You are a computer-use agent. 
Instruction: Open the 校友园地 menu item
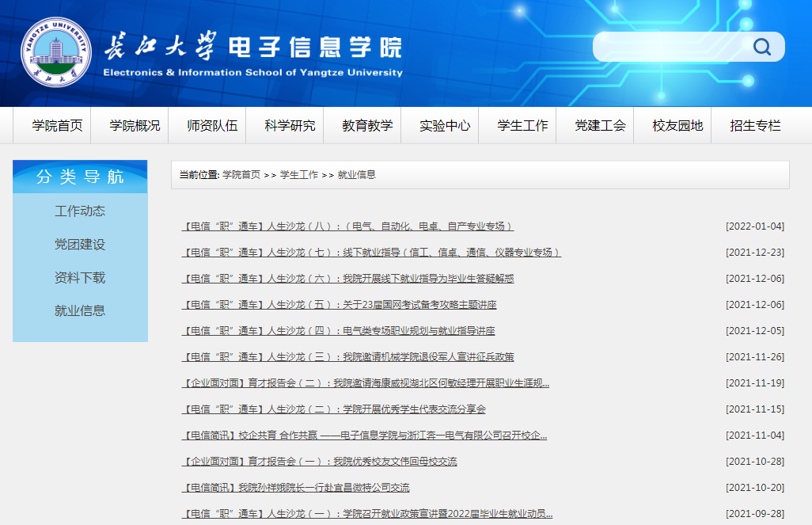pos(672,125)
